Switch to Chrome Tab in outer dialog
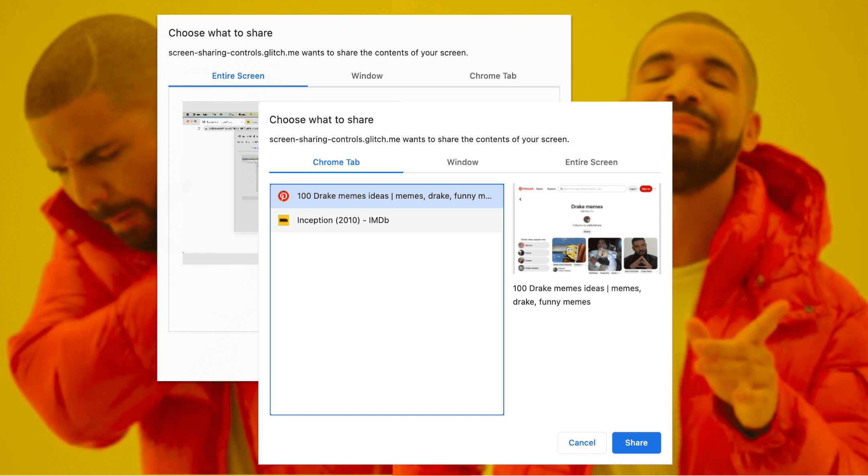 [x=494, y=75]
